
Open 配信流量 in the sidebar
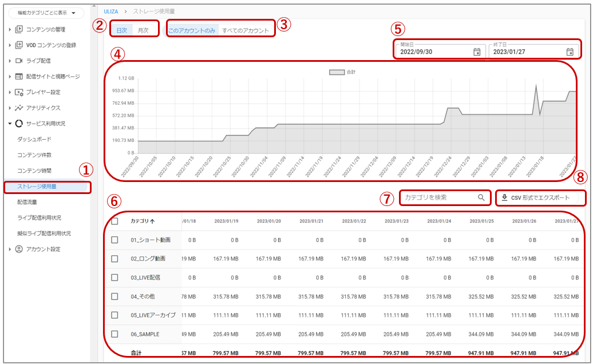27,202
